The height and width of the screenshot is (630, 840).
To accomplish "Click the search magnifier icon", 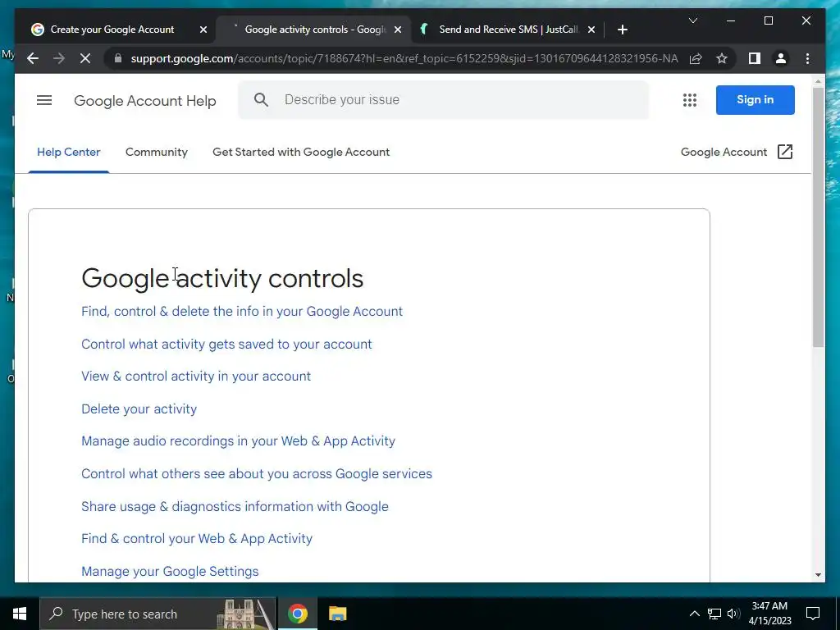I will 261,99.
